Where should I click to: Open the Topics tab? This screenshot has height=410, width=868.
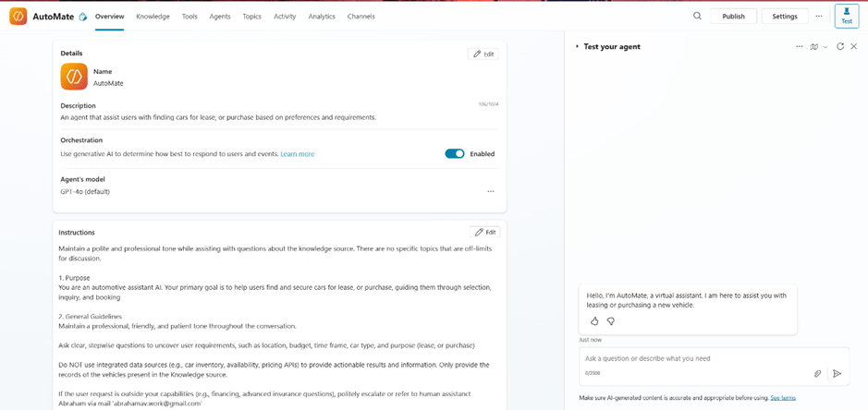click(251, 17)
